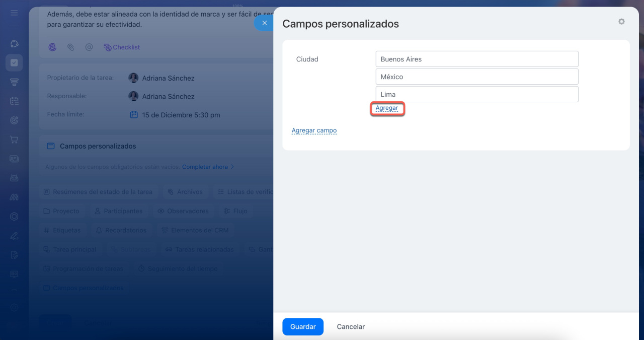Close the side panel with X button

tap(264, 23)
